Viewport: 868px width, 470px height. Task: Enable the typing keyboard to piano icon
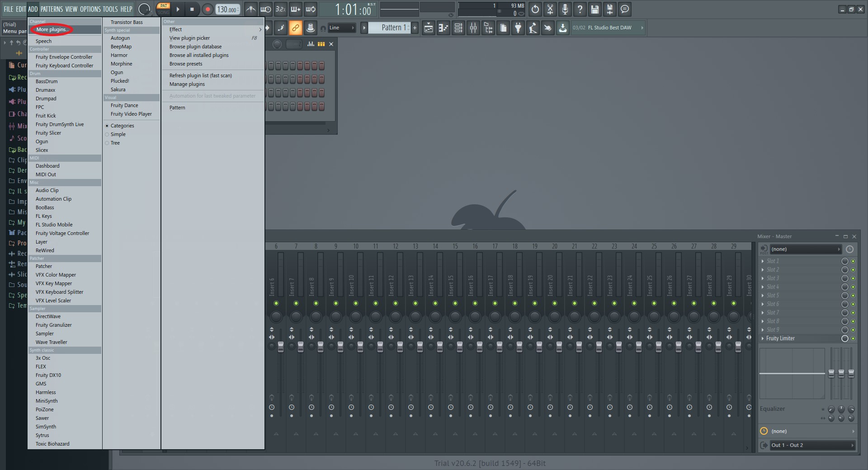[295, 9]
